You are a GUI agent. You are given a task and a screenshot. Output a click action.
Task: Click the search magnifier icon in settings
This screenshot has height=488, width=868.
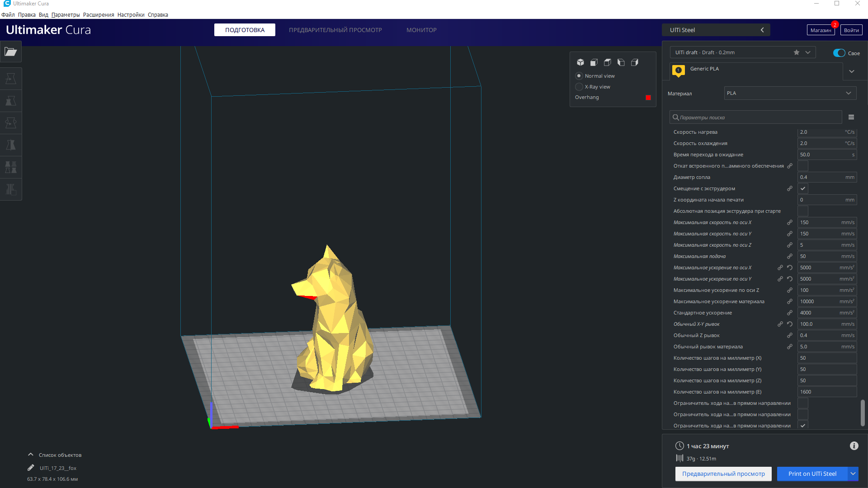(x=675, y=117)
